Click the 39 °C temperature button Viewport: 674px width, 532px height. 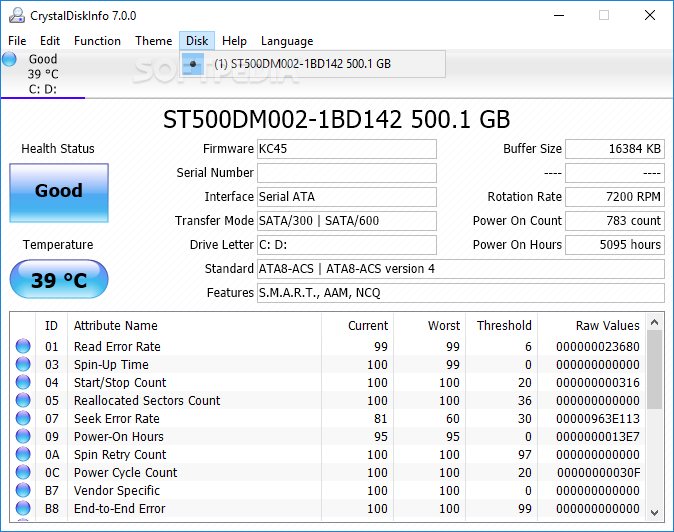pyautogui.click(x=59, y=279)
